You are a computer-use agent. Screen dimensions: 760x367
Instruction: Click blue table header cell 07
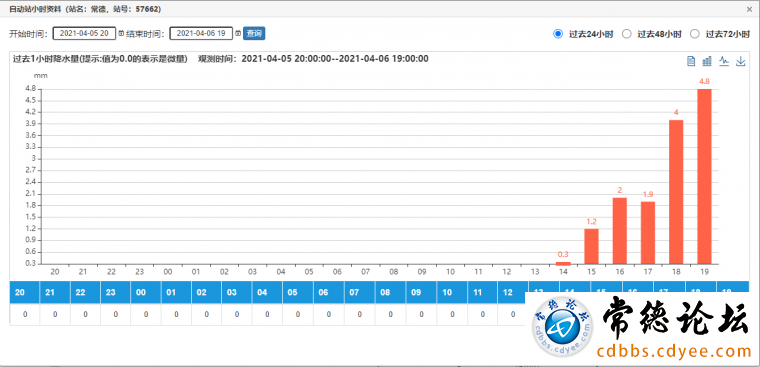click(x=359, y=292)
